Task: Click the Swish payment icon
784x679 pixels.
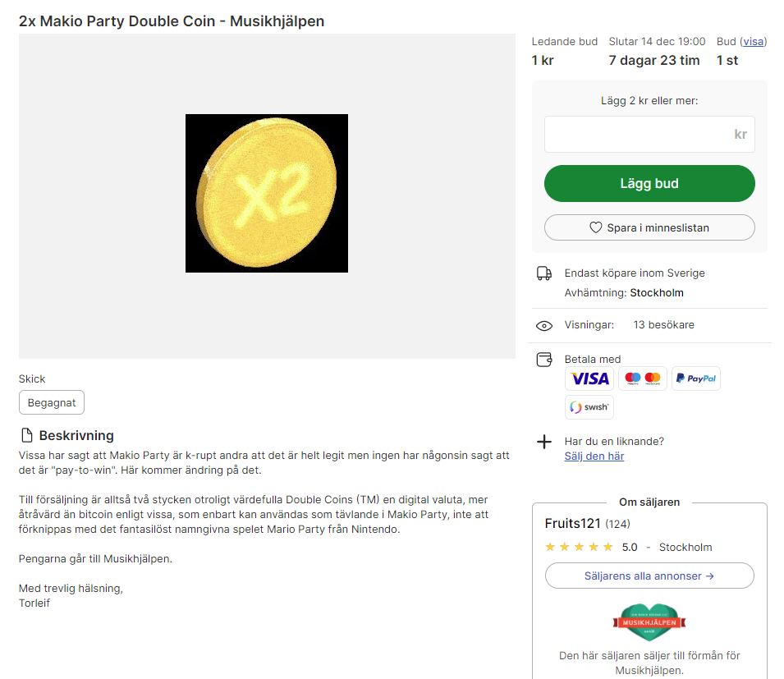Action: [x=589, y=407]
